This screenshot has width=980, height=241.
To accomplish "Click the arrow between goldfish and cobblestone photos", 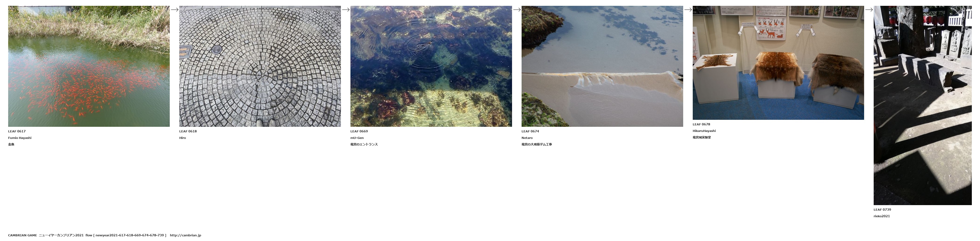I will (175, 10).
